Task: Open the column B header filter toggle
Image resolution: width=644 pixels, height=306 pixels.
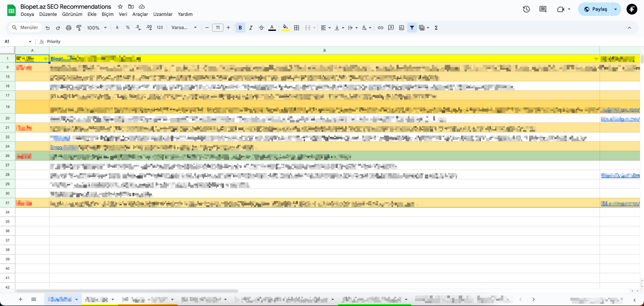Action: tap(596, 59)
